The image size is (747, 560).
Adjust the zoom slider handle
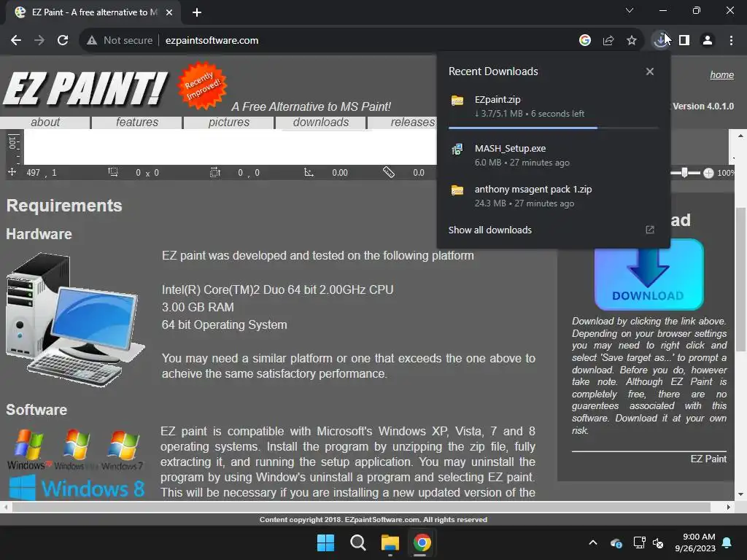coord(684,172)
